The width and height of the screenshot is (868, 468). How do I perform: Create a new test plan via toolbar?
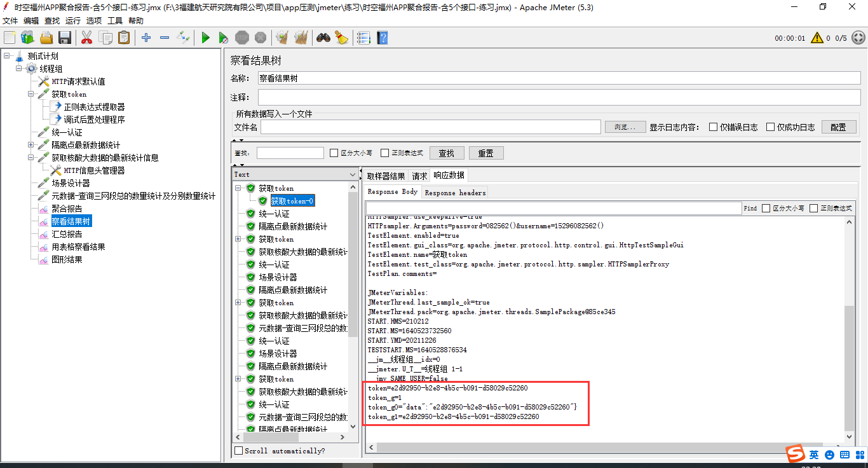[x=10, y=38]
